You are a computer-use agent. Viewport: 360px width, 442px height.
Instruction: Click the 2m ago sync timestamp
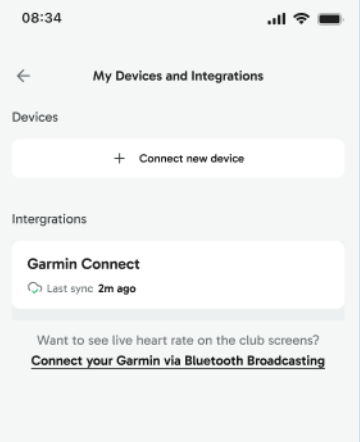(x=117, y=289)
